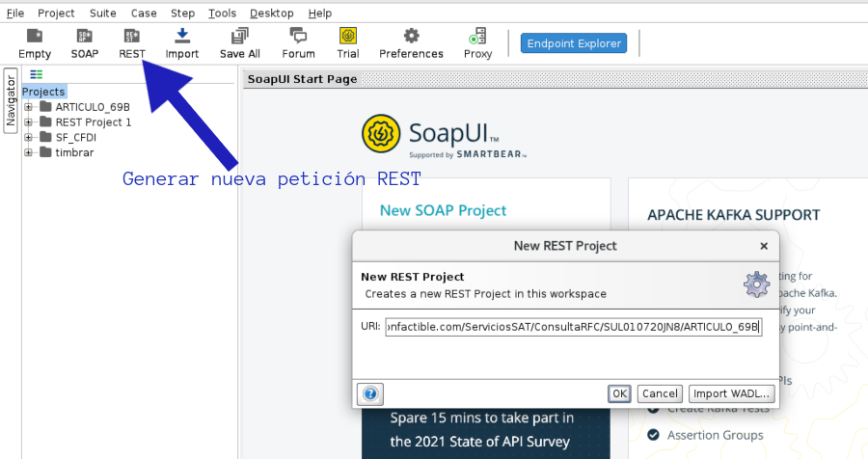Click the SoapUI Start Page tab
This screenshot has width=868, height=459.
point(302,79)
